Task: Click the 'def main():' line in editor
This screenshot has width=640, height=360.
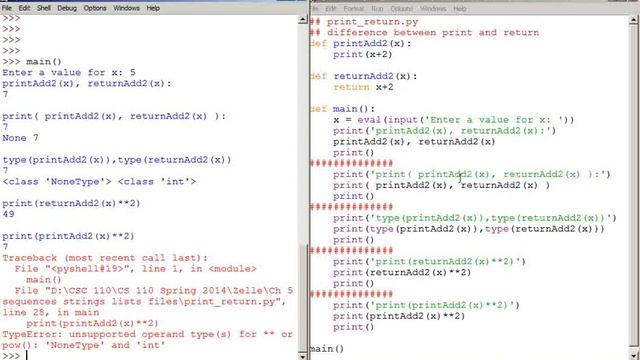Action: (x=342, y=109)
